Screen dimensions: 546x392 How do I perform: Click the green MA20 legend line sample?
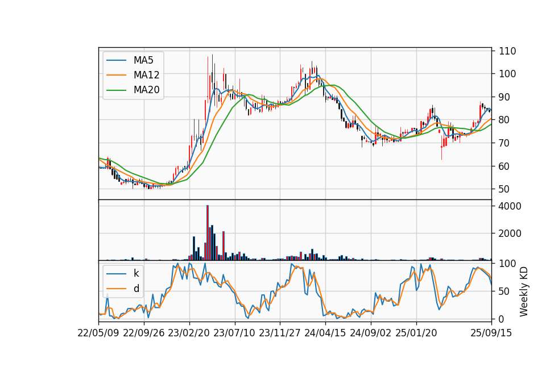point(116,90)
